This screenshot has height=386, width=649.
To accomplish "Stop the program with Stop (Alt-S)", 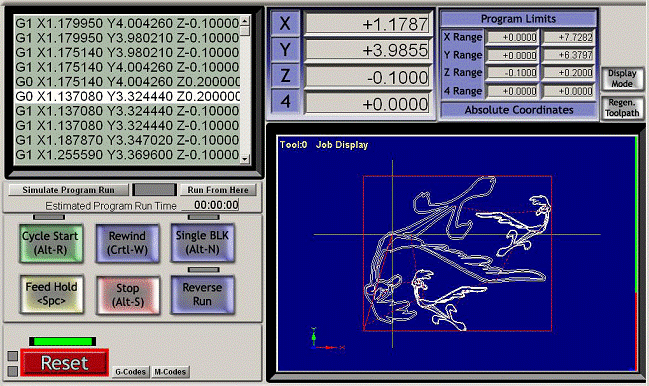I will coord(128,295).
